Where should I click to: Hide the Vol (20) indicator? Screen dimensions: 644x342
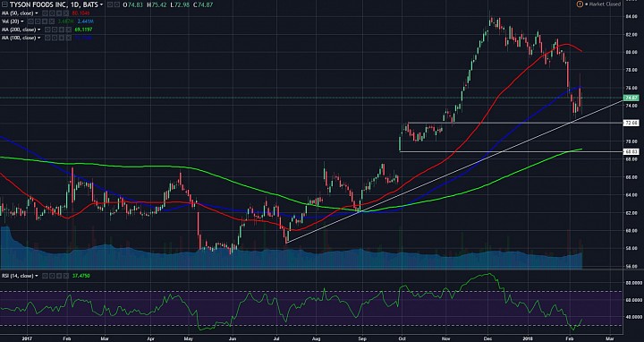pyautogui.click(x=30, y=21)
